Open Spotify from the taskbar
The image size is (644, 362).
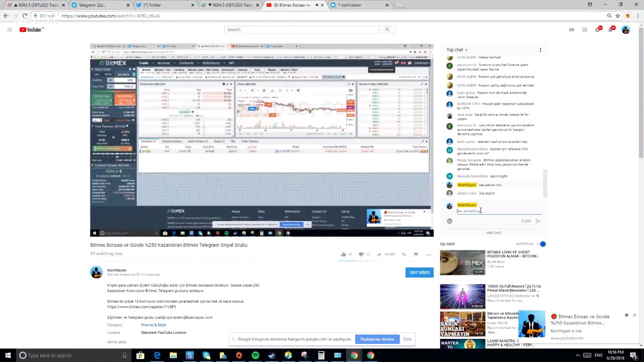(x=255, y=355)
